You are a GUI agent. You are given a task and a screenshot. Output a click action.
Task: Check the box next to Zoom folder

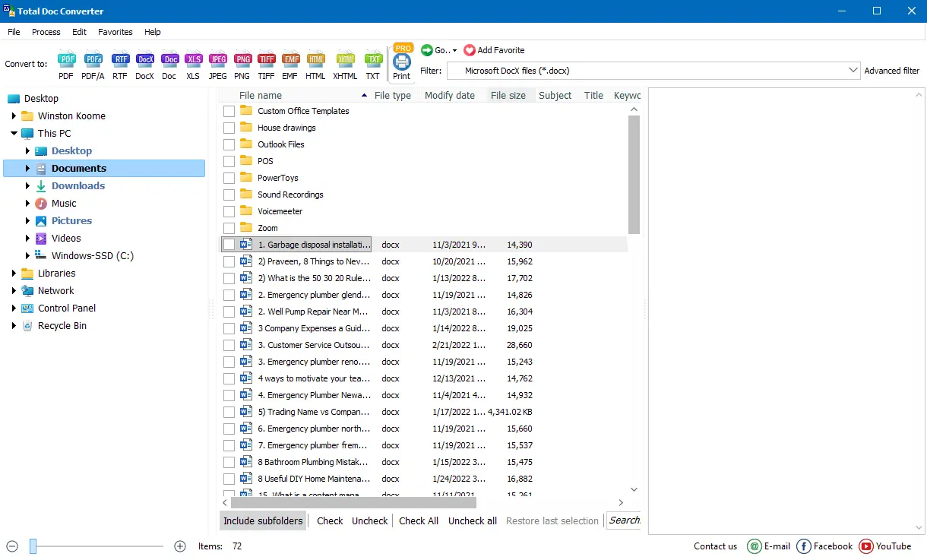[x=229, y=227]
